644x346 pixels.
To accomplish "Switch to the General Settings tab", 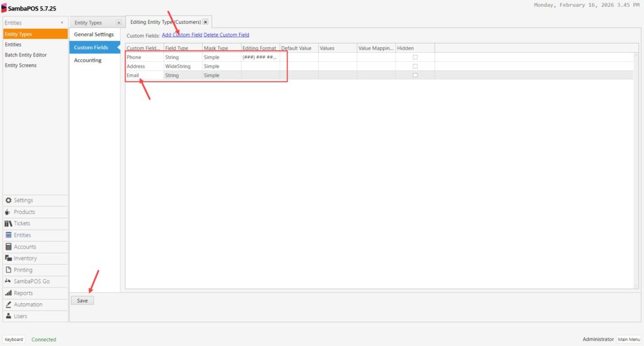I will click(x=94, y=35).
